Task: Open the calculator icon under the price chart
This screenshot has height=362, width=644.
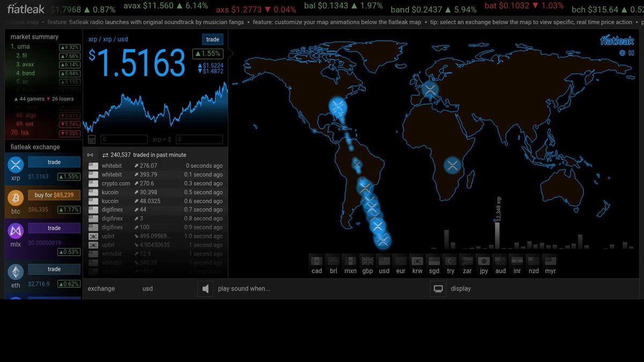Action: coord(92,139)
